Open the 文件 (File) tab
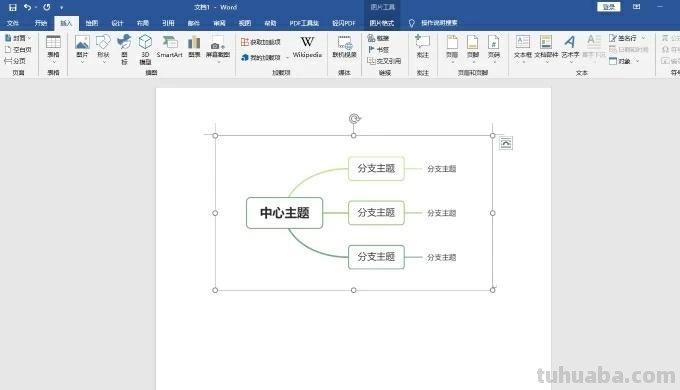680x390 pixels. coord(13,23)
